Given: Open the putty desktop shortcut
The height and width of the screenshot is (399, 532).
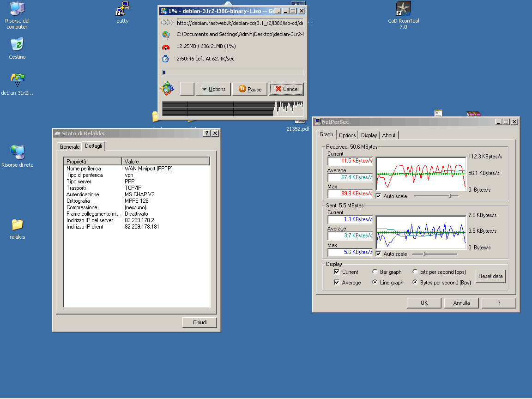Looking at the screenshot, I should tap(122, 9).
